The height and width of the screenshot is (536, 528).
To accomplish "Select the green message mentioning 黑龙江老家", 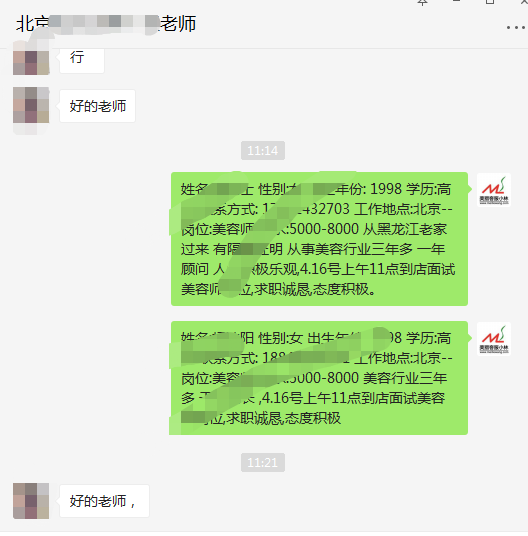I will (x=319, y=239).
